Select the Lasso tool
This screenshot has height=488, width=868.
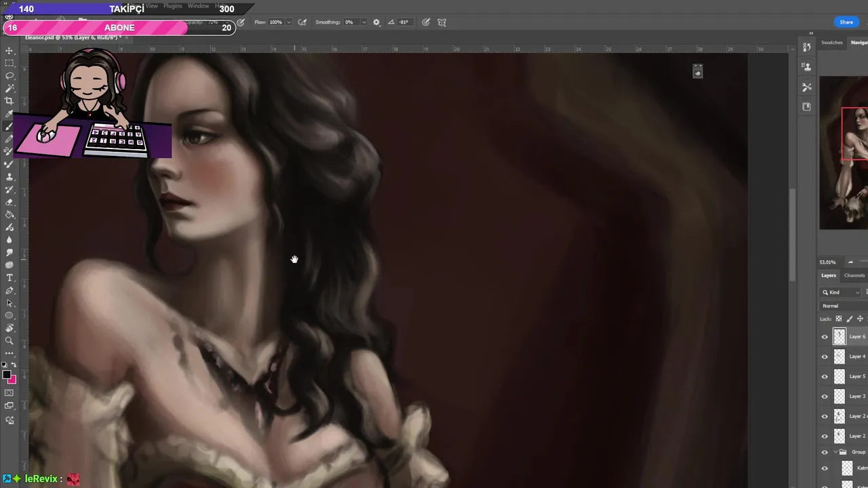click(x=9, y=76)
